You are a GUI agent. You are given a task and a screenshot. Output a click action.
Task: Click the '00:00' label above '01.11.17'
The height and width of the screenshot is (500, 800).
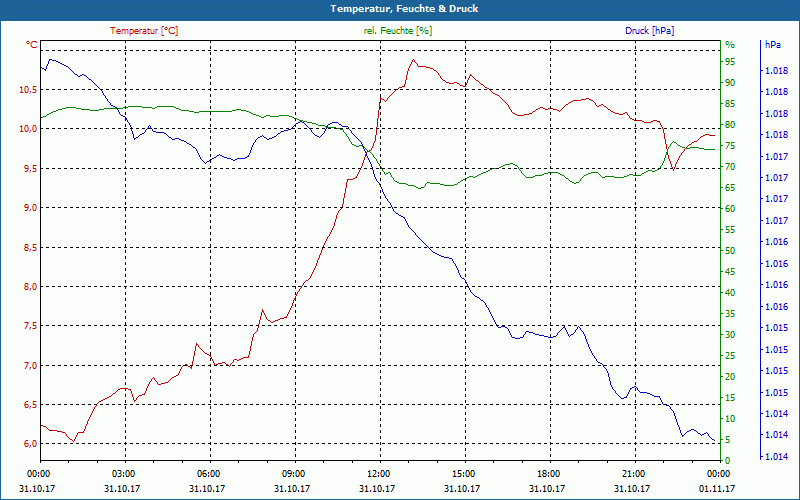coord(718,473)
